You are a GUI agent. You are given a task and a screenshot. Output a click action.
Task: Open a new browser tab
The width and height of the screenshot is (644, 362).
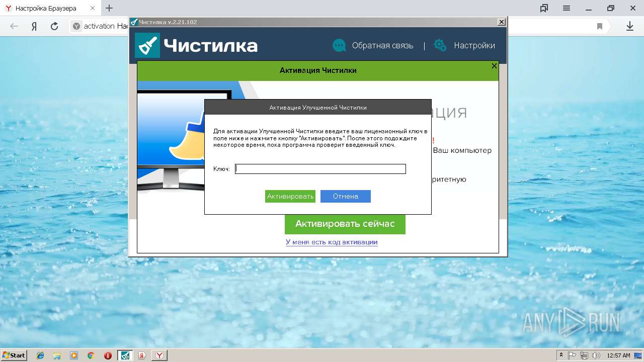point(109,8)
